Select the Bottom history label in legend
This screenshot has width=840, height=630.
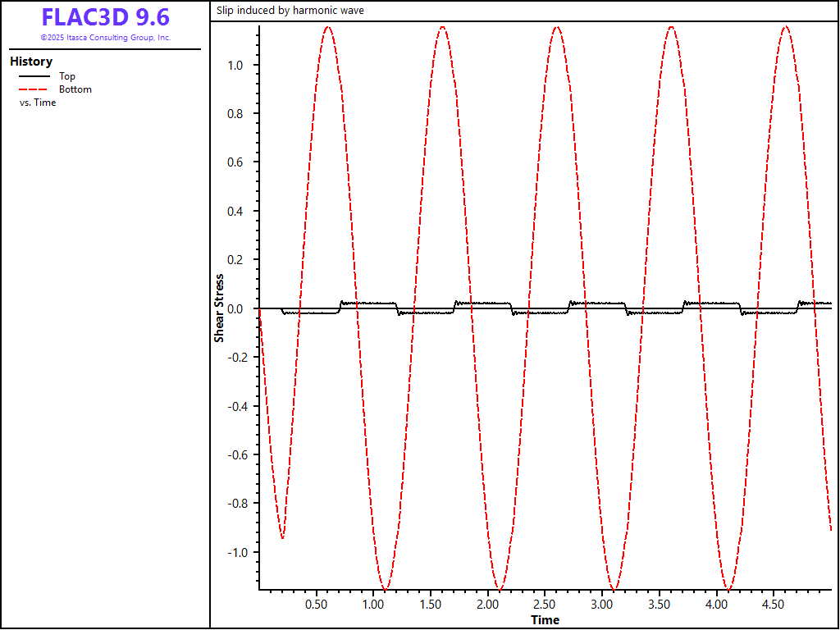point(75,89)
